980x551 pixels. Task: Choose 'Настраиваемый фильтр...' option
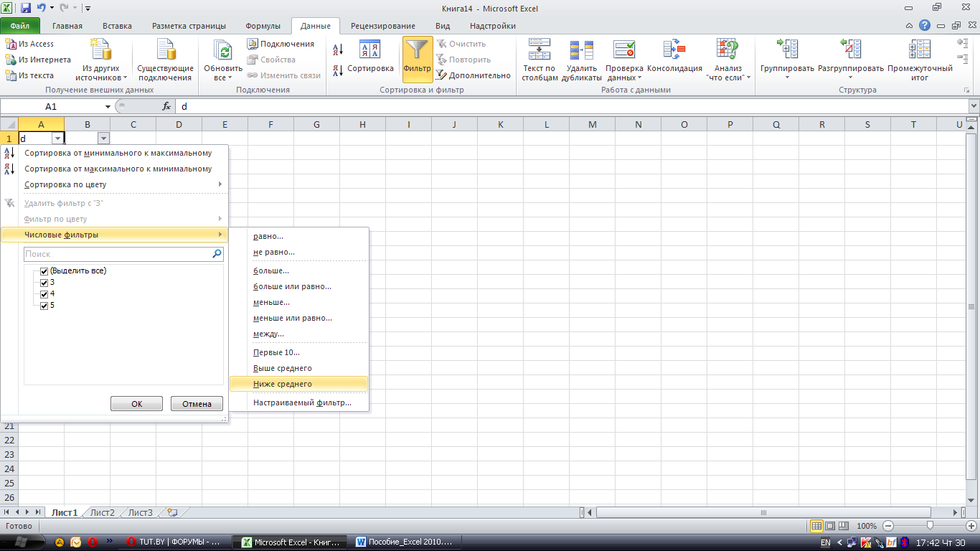coord(298,402)
